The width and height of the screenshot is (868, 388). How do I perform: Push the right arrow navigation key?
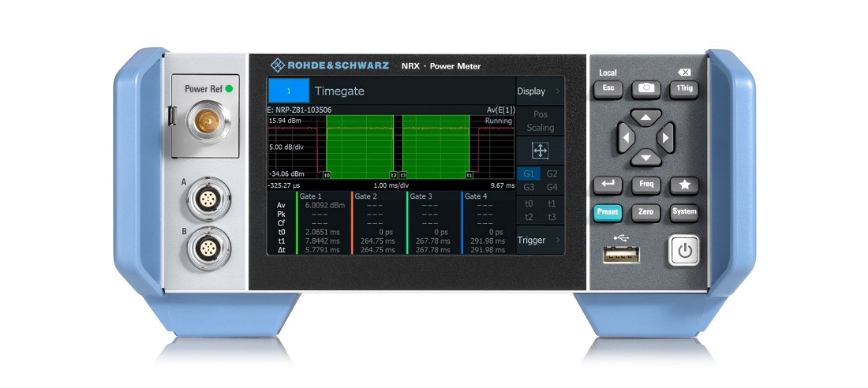tap(665, 138)
